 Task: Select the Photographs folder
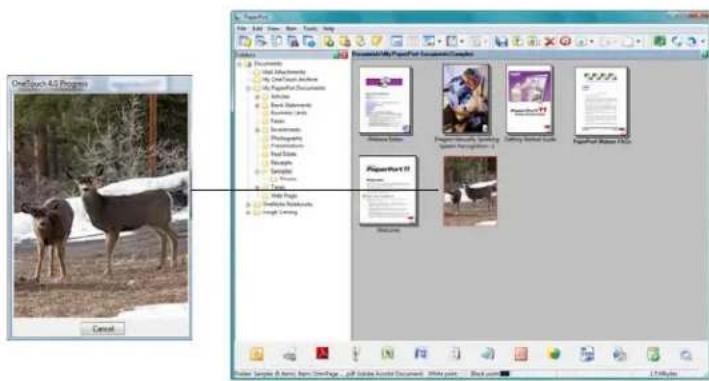(286, 138)
